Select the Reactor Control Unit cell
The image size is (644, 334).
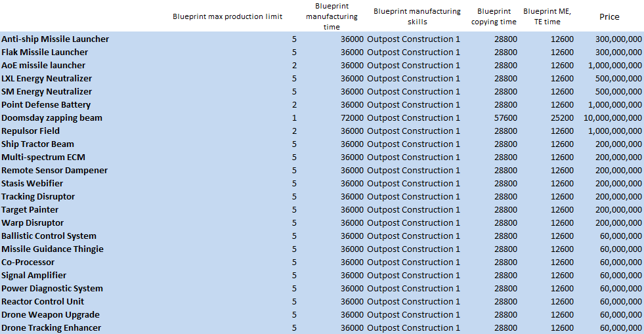pos(42,302)
